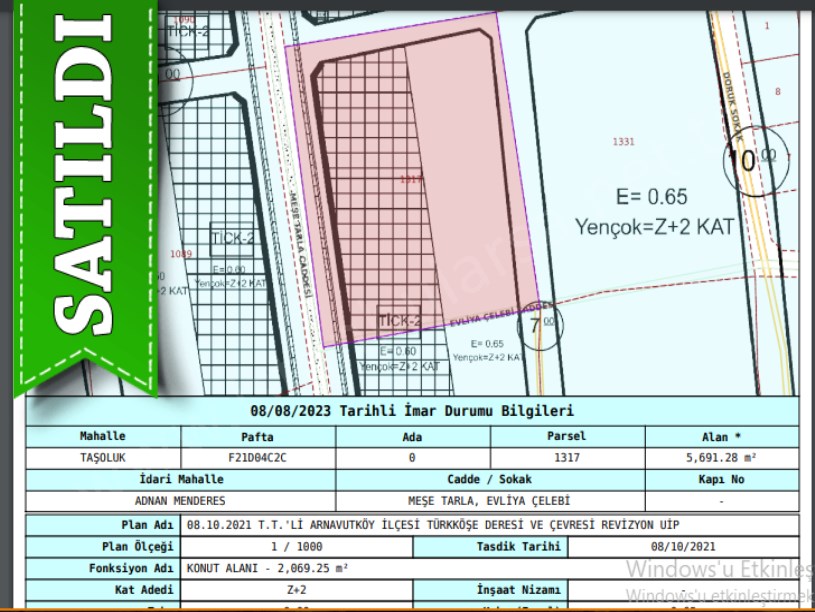
Task: Select the TAŞOLUK mahalle cell
Action: coord(103,458)
